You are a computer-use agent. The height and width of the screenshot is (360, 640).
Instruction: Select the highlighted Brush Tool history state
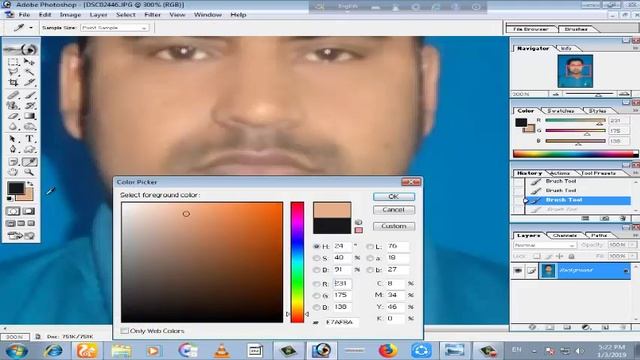(578, 200)
